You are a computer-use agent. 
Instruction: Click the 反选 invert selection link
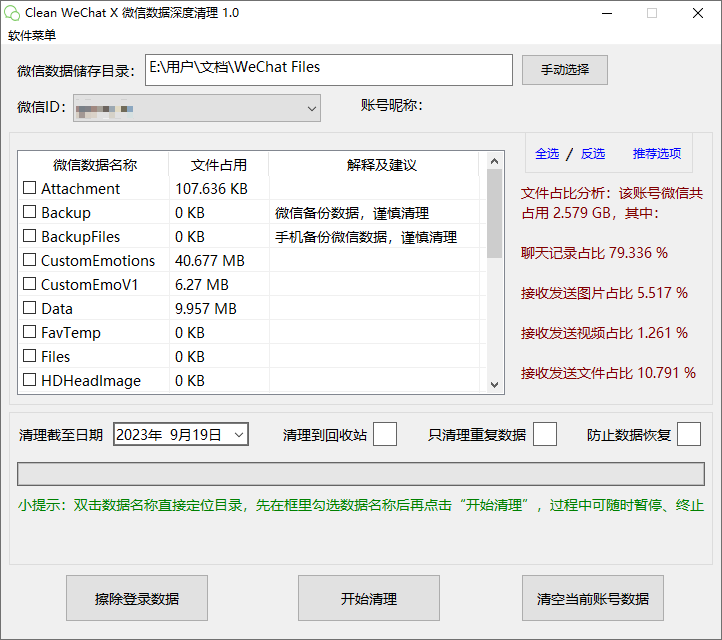(593, 153)
